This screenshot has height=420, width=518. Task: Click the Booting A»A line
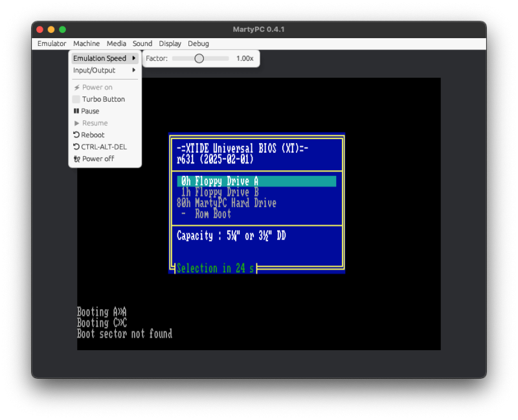tap(102, 312)
